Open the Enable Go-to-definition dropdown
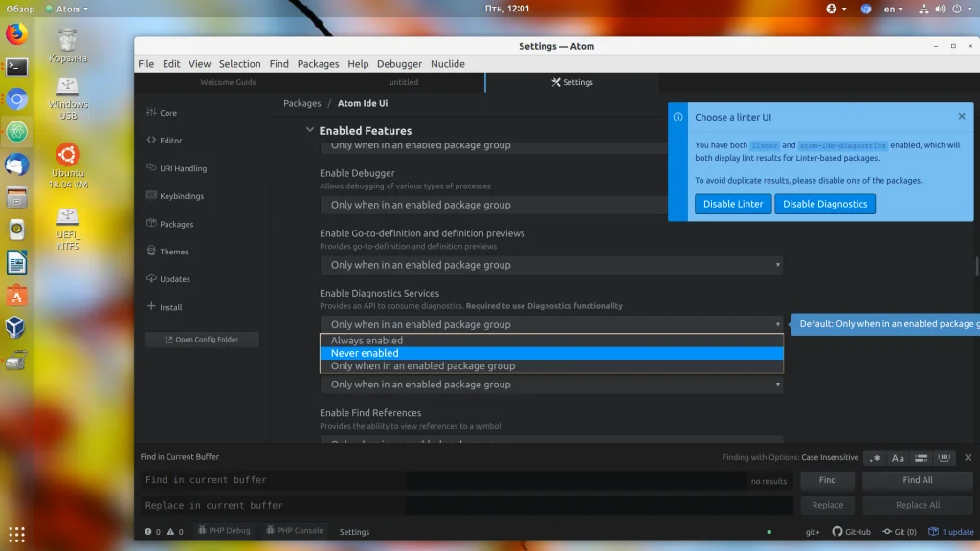This screenshot has height=551, width=980. point(551,265)
